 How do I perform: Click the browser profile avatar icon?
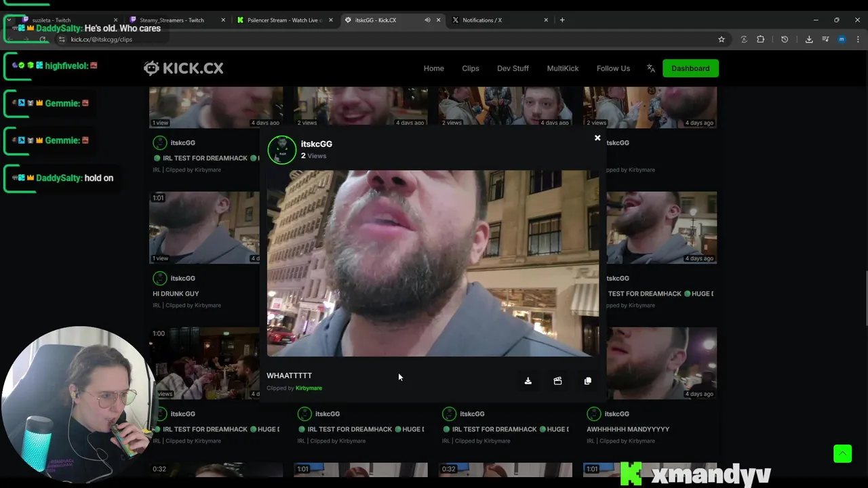(x=842, y=39)
